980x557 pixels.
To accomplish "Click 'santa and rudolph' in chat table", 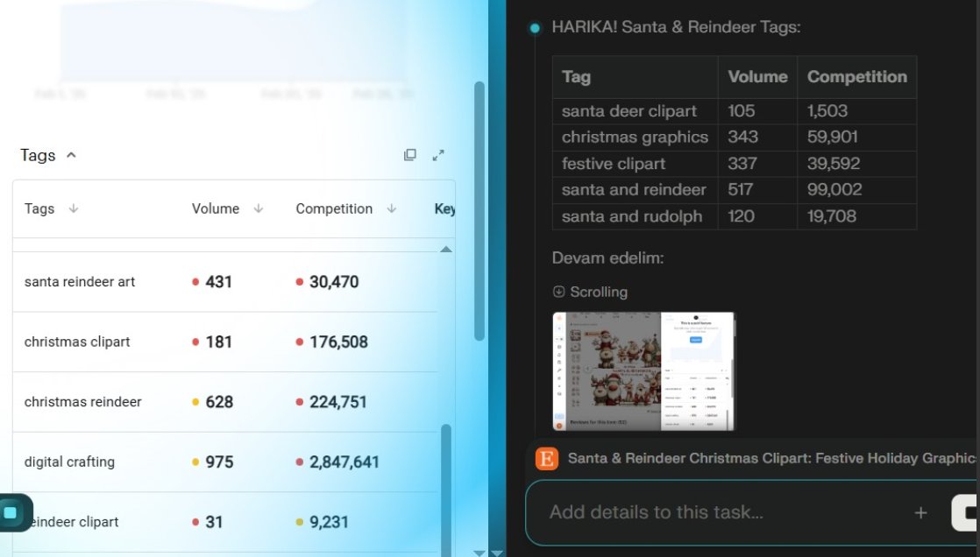I will click(632, 216).
